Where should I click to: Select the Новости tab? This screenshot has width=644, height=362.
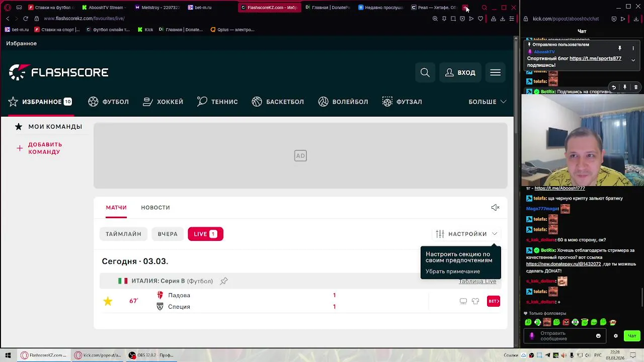(x=155, y=208)
